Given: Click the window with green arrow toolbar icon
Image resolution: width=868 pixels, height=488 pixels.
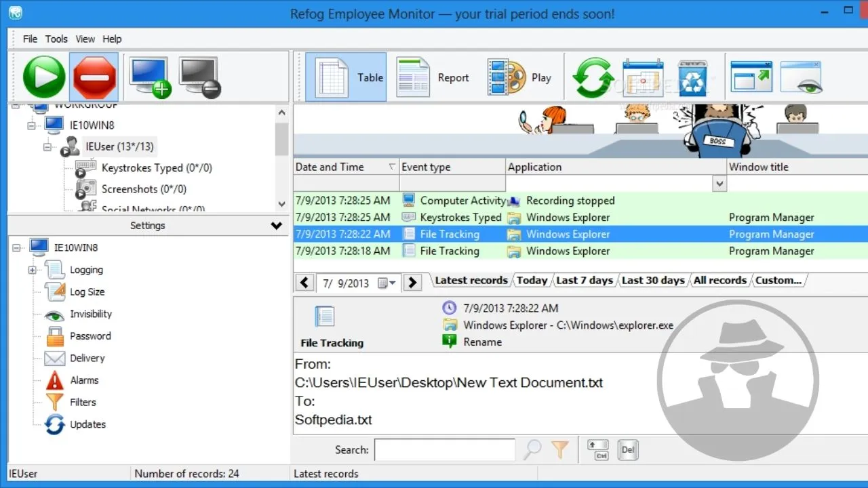Looking at the screenshot, I should point(751,76).
